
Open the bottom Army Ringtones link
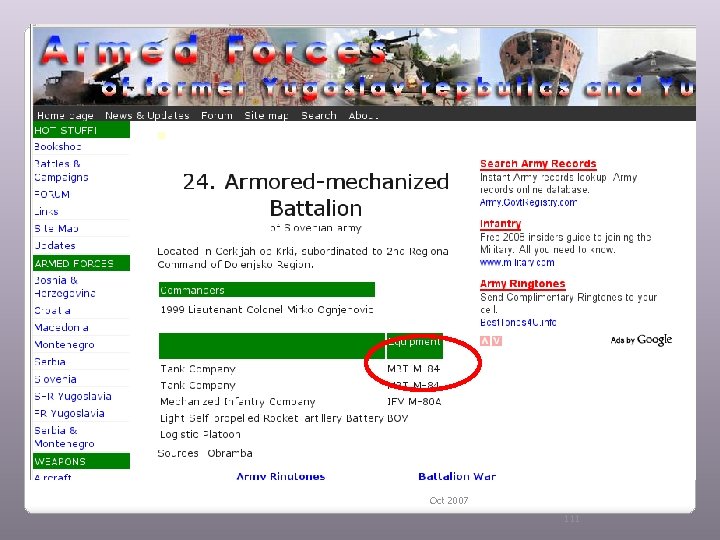(x=281, y=476)
